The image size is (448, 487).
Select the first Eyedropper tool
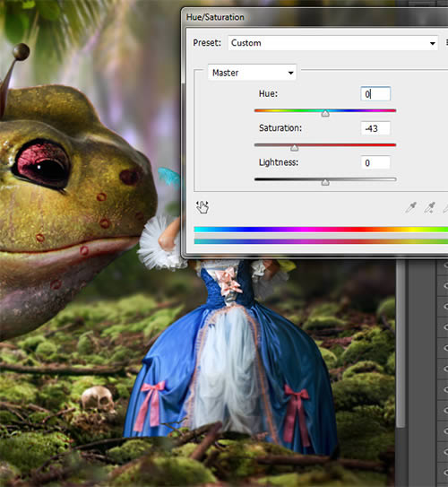[411, 207]
